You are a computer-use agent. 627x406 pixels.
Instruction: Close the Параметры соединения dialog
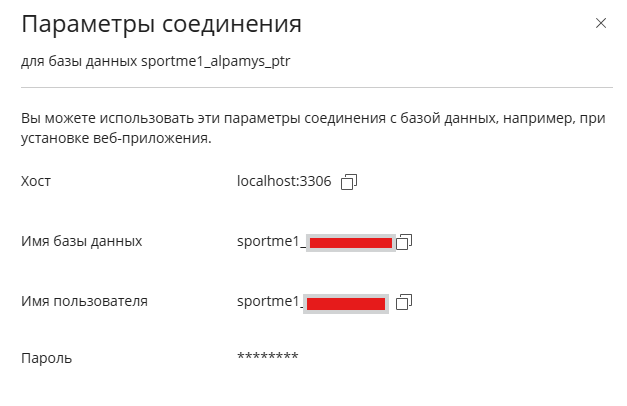click(x=601, y=24)
